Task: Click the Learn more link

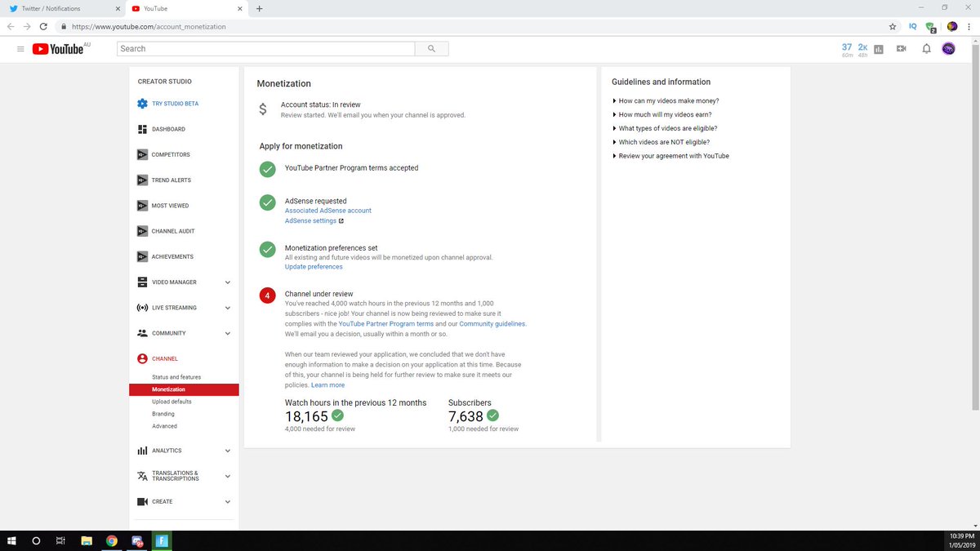Action: coord(327,385)
